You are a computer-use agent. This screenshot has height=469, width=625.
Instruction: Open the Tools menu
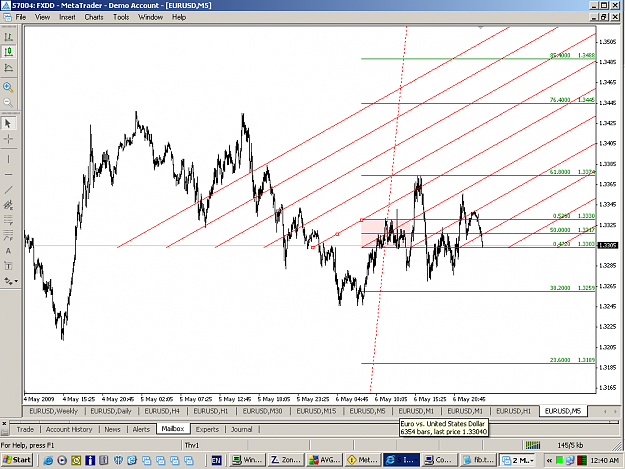tap(121, 17)
